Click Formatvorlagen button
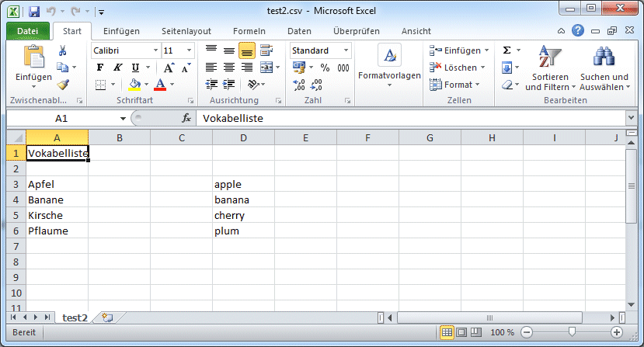The image size is (644, 347). [x=389, y=66]
